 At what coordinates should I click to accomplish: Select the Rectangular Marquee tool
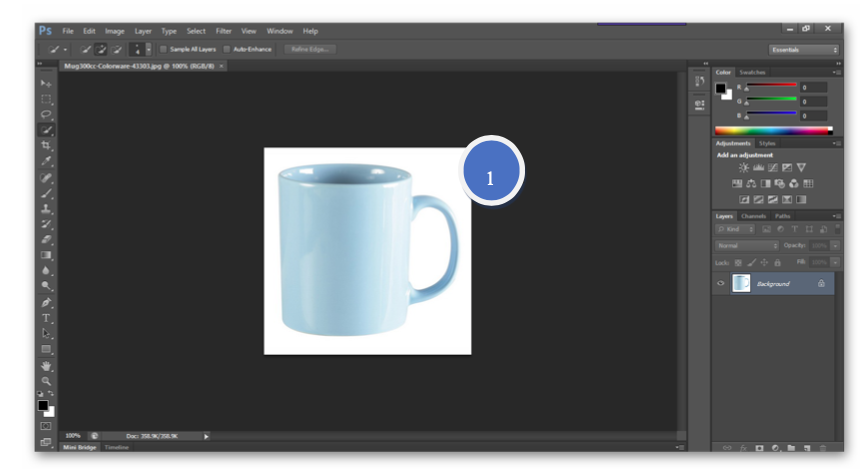click(46, 99)
